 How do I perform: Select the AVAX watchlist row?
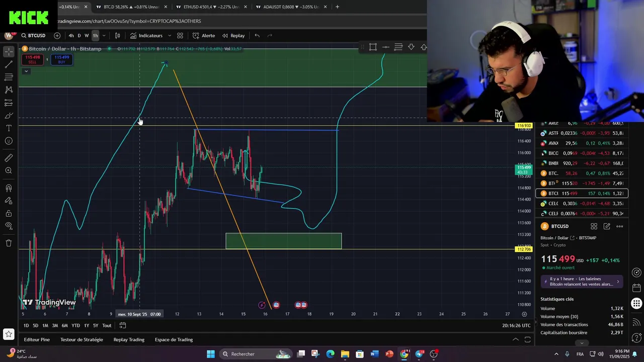583,143
